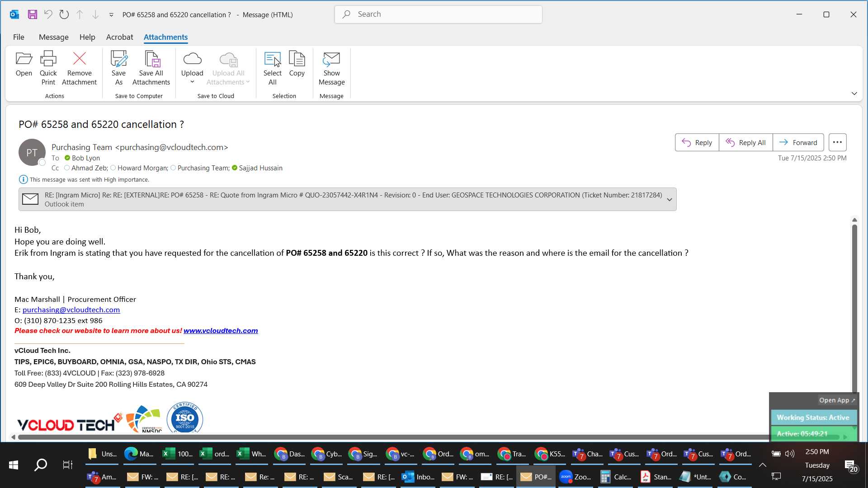
Task: Open the File menu
Action: (x=19, y=37)
